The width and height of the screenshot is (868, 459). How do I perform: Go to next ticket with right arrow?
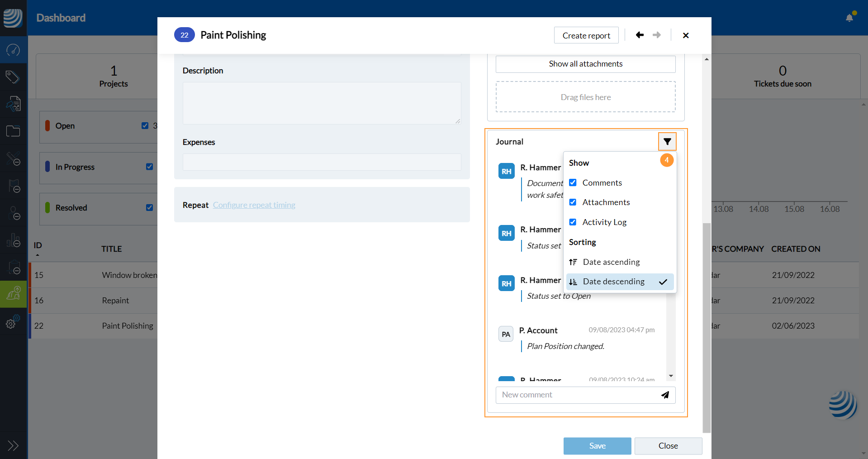pos(657,35)
